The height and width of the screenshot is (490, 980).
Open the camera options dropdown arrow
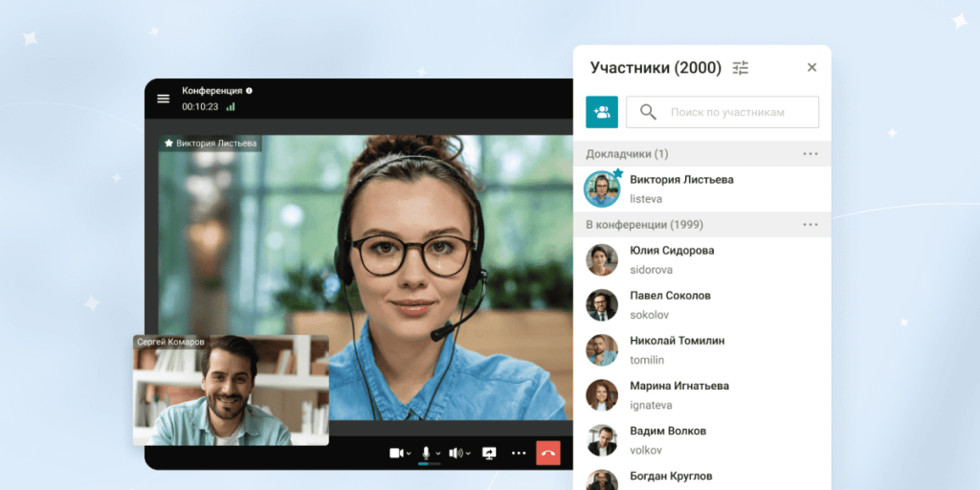pos(409,454)
